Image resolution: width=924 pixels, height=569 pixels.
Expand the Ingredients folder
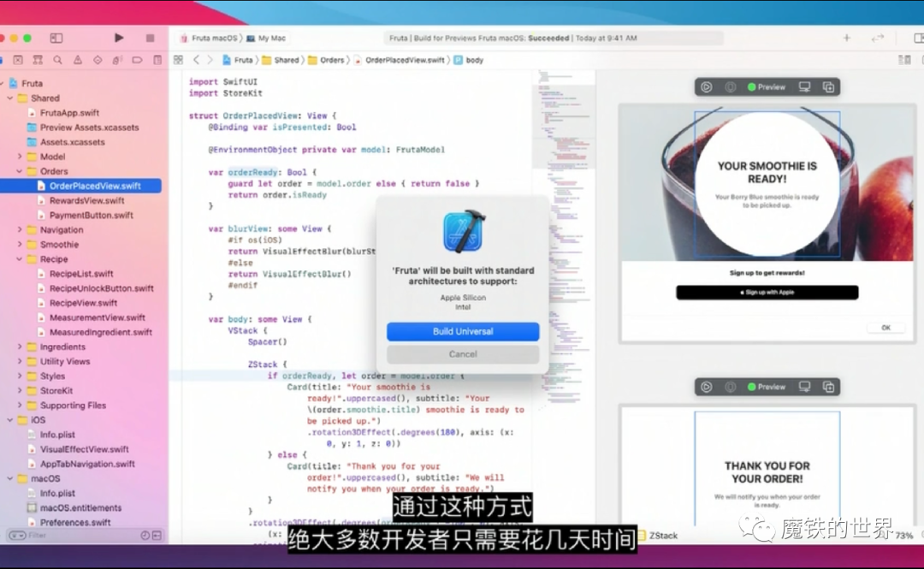[20, 347]
